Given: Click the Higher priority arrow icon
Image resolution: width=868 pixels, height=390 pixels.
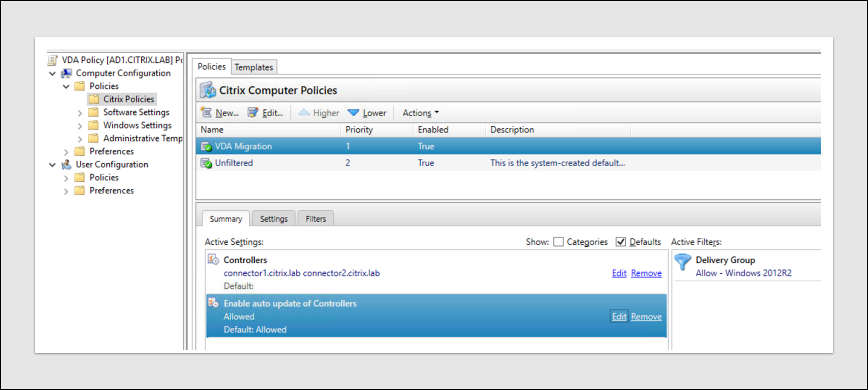Looking at the screenshot, I should pyautogui.click(x=304, y=113).
